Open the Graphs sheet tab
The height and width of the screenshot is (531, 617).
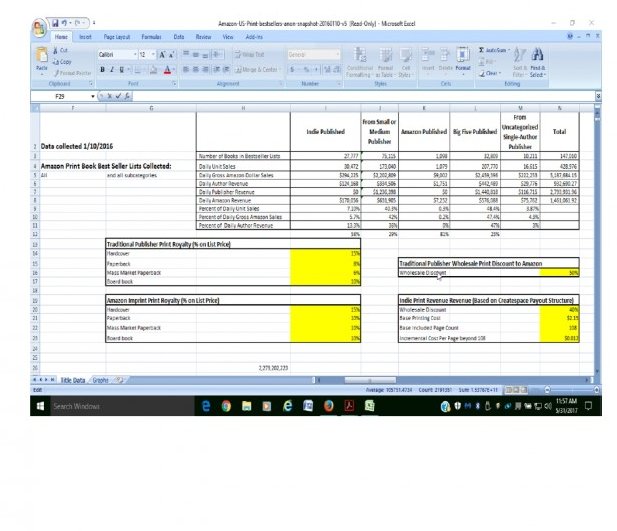point(101,380)
